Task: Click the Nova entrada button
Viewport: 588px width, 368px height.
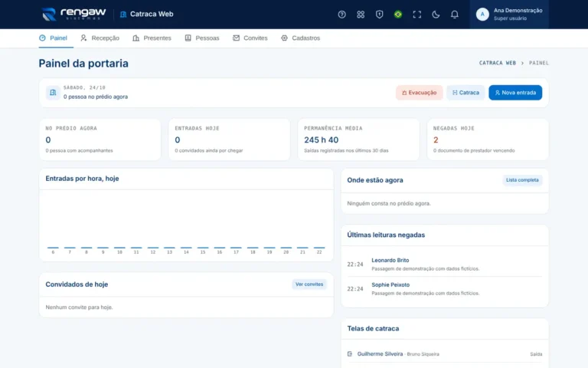Action: (515, 92)
